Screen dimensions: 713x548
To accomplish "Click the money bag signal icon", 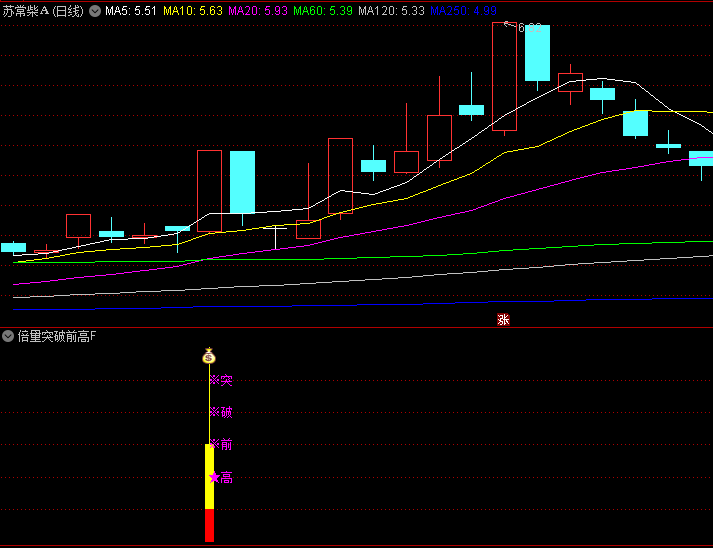I will tap(209, 356).
